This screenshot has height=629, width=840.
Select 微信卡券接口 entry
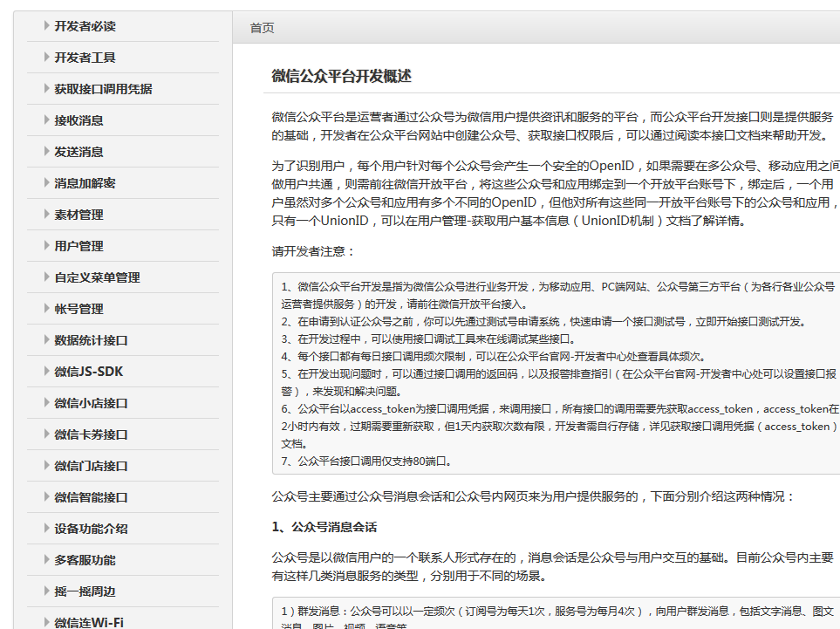tap(91, 434)
